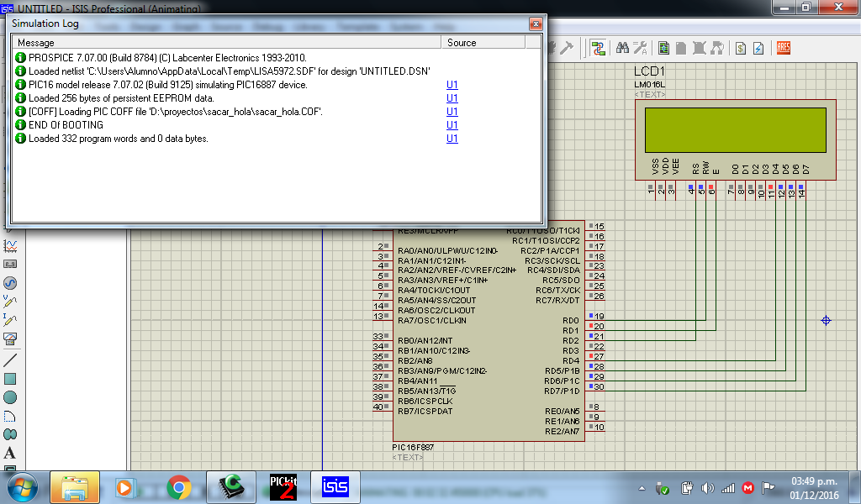Run the Electrical Rule Check icon

point(758,48)
